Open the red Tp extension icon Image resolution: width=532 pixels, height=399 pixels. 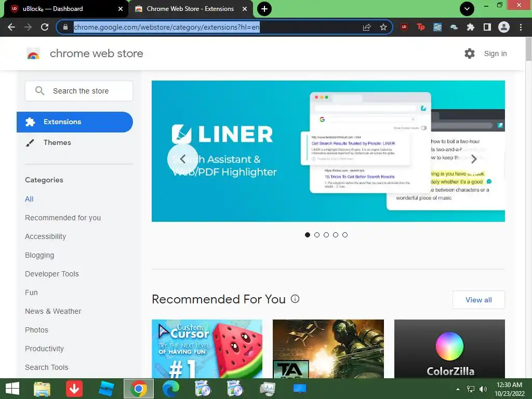(421, 27)
